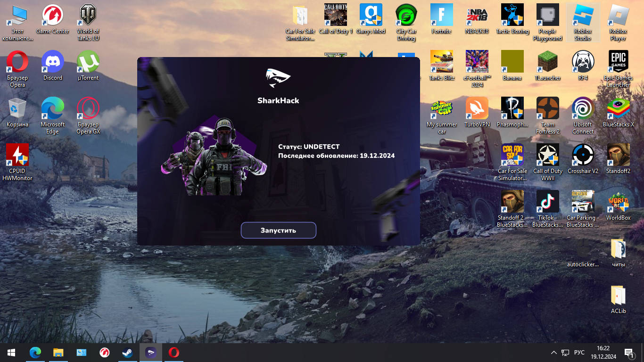The width and height of the screenshot is (644, 362).
Task: Select the Call of Duty 1 icon
Action: click(x=336, y=19)
